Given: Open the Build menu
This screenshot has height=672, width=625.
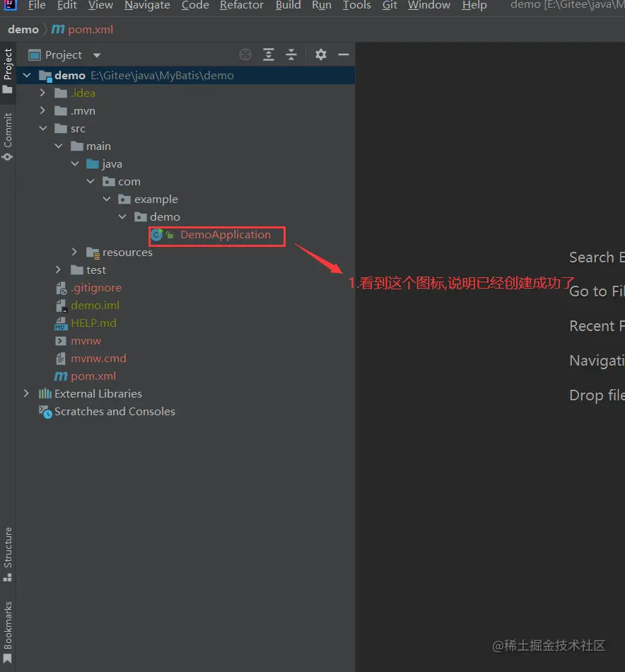Looking at the screenshot, I should pyautogui.click(x=288, y=5).
